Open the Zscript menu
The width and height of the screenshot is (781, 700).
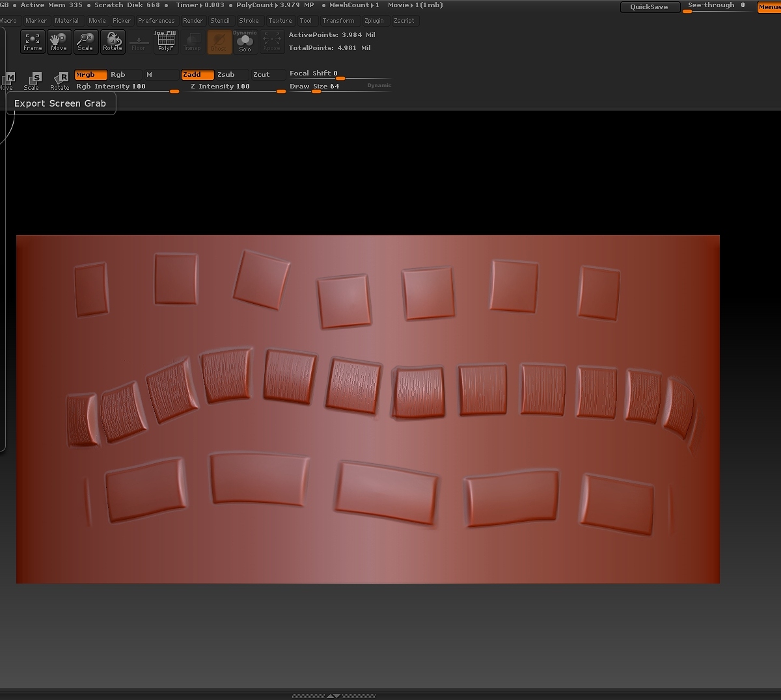click(404, 21)
